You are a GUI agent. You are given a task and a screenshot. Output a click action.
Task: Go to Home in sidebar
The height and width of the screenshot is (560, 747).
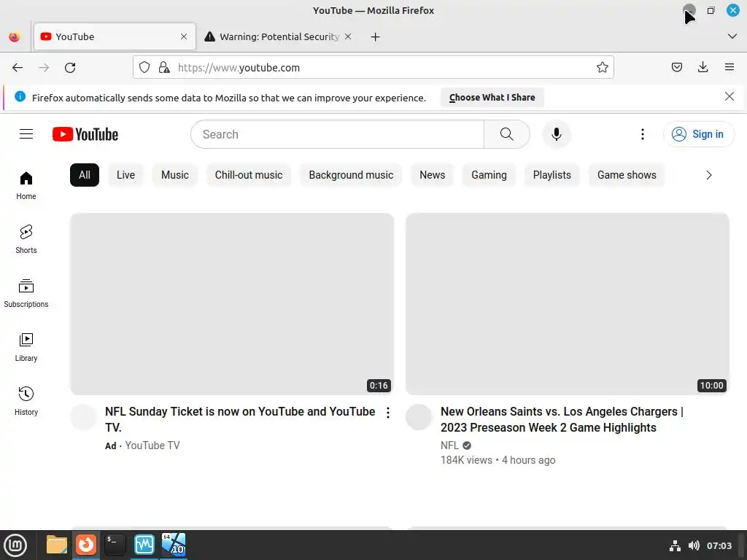pyautogui.click(x=26, y=186)
